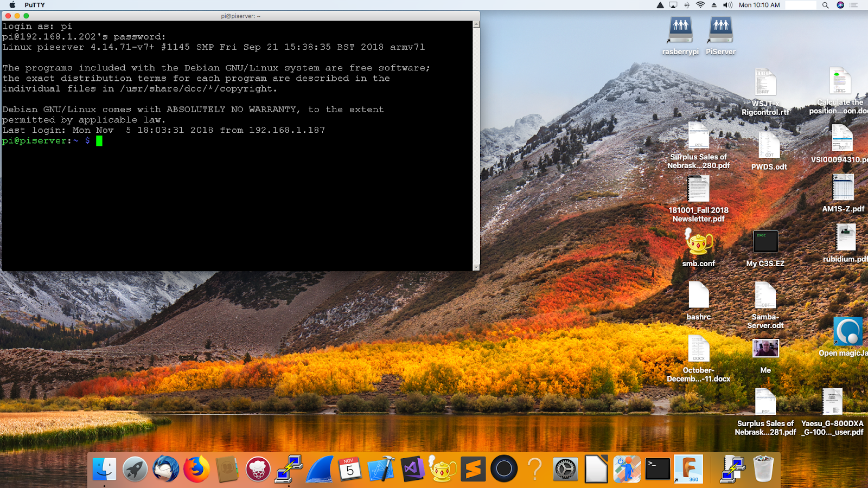Open the triangle-shaped menu bar extra
Screen dimensions: 868x488
click(x=660, y=5)
